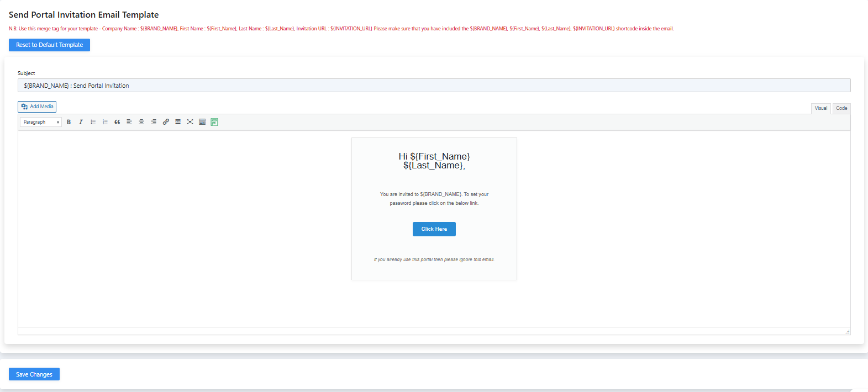
Task: Click into the Subject input field
Action: (x=434, y=86)
